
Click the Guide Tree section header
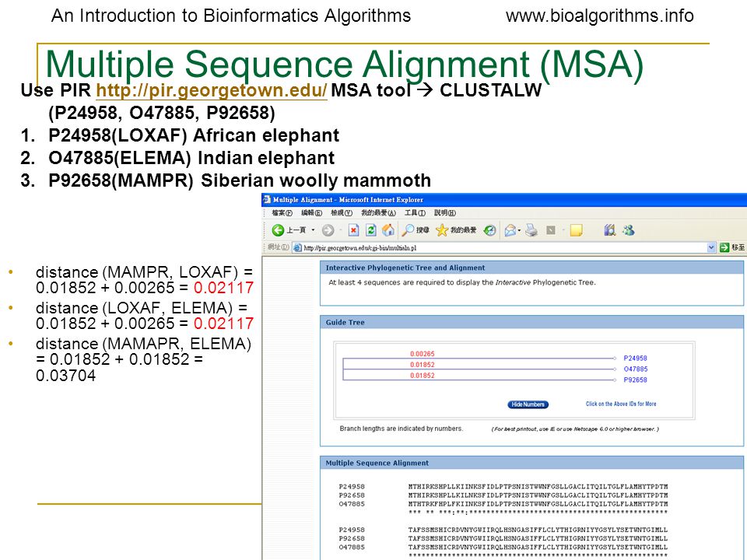tap(531, 322)
